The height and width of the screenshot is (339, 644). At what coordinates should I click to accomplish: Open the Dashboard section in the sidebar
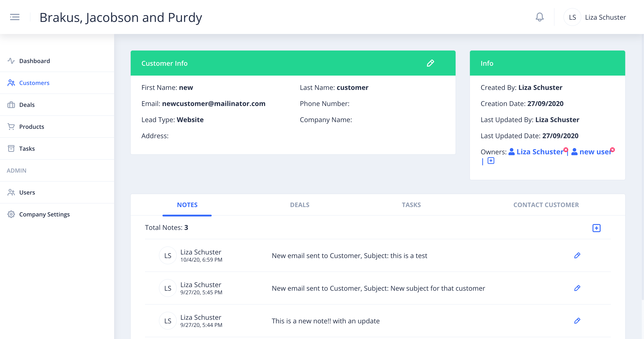point(34,61)
